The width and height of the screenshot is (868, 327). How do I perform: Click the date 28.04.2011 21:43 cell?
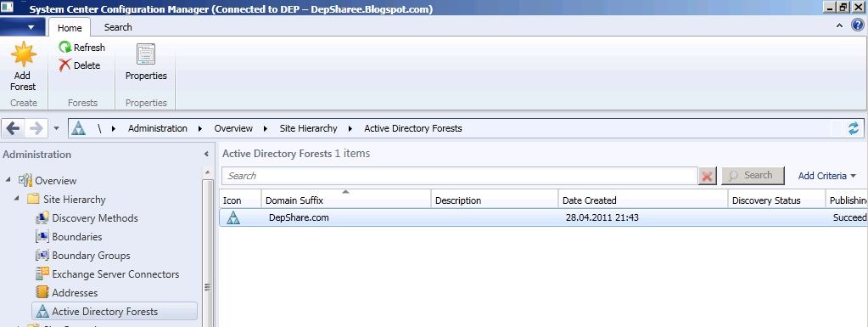point(602,217)
